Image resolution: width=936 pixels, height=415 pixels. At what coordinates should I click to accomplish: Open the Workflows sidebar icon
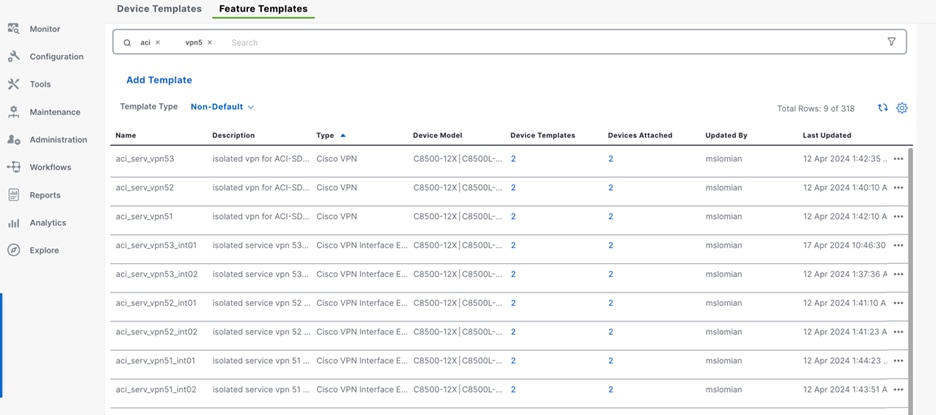(x=14, y=167)
